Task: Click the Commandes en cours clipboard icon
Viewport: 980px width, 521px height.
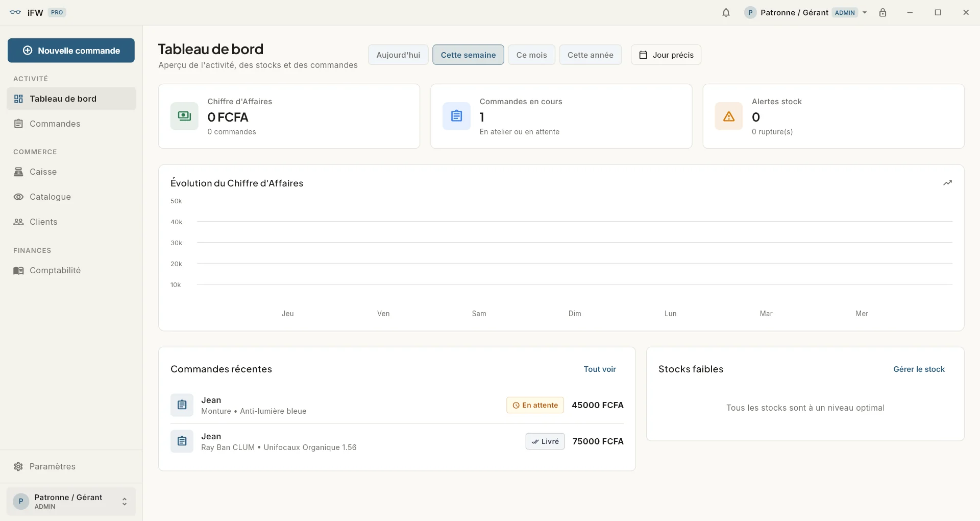Action: pyautogui.click(x=456, y=116)
